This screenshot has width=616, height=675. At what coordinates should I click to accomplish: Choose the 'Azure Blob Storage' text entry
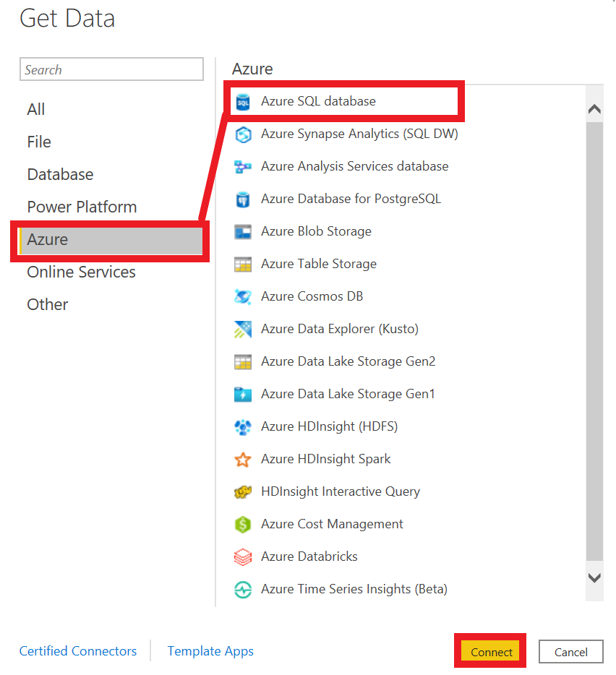[316, 231]
